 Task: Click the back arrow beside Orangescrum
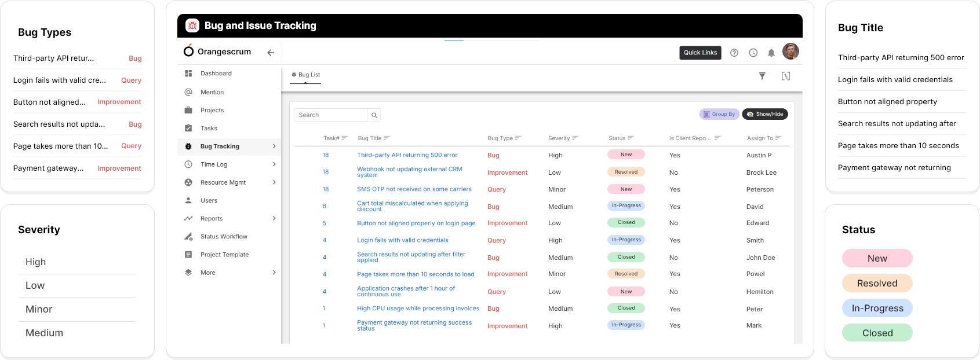tap(271, 52)
